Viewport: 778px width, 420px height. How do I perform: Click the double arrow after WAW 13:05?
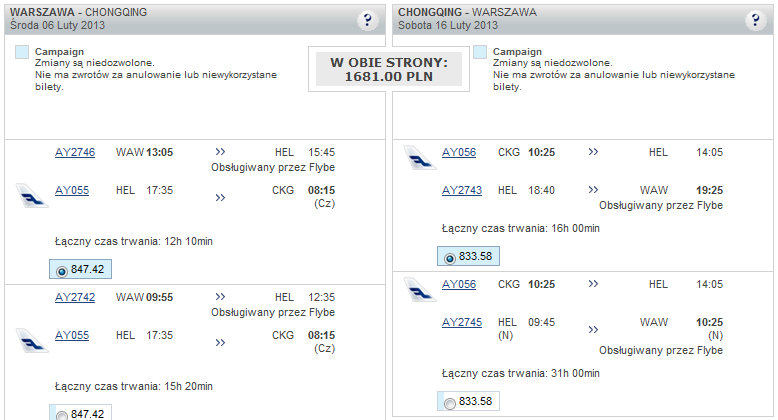click(221, 152)
